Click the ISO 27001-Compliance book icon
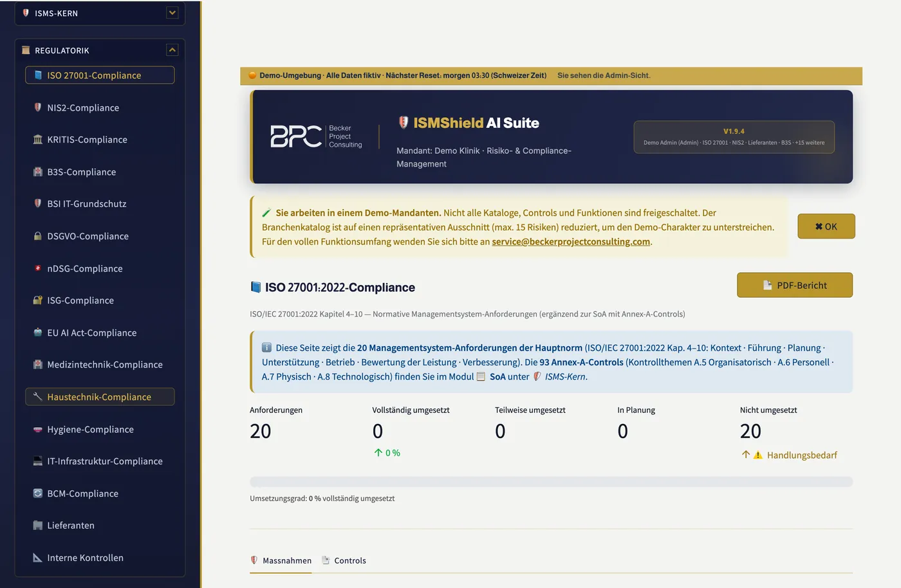Screen dimensions: 901x588 click(38, 75)
